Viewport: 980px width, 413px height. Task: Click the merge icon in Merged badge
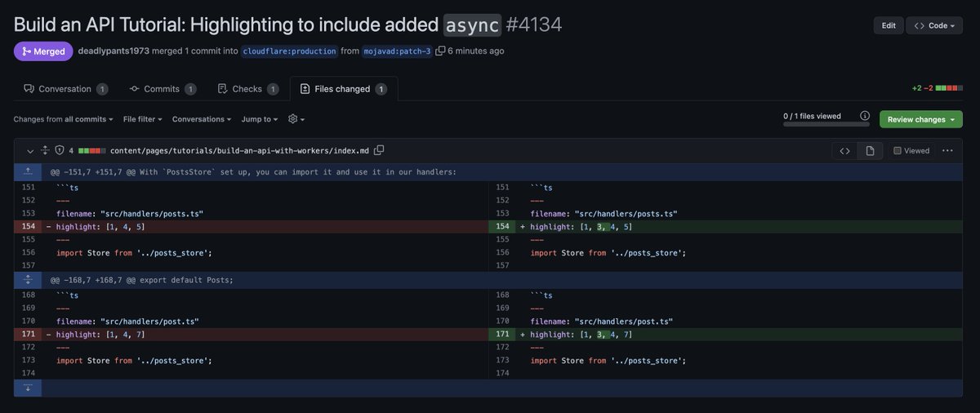click(26, 51)
